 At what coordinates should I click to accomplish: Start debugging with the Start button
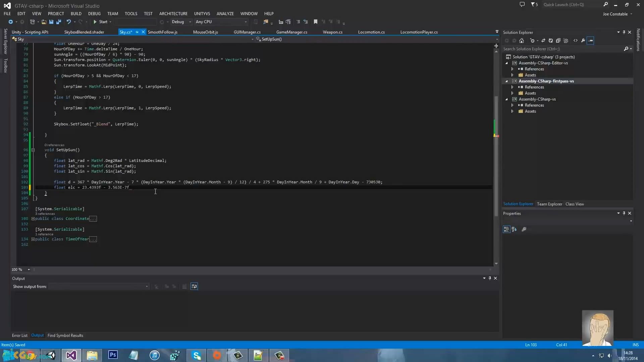(100, 22)
